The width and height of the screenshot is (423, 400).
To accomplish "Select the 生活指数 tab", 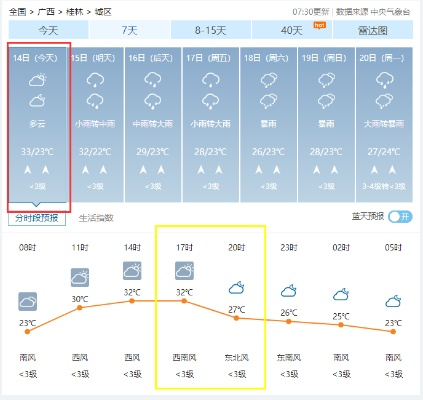I will click(x=96, y=218).
